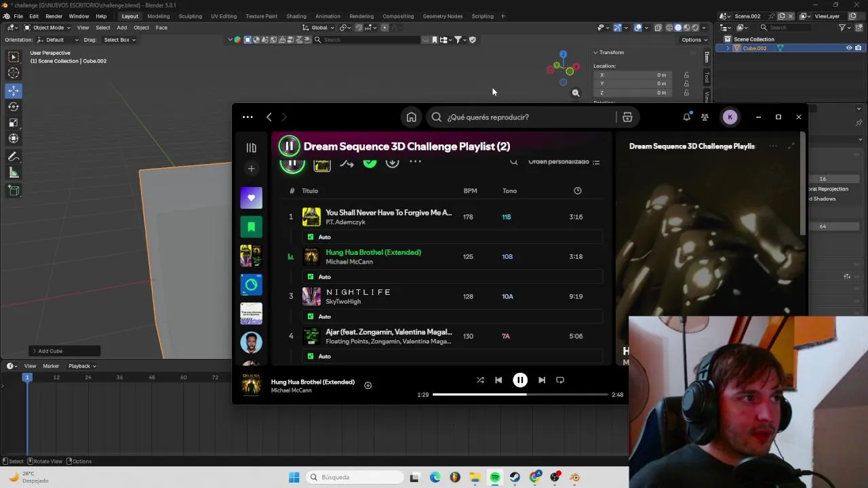The width and height of the screenshot is (868, 488).
Task: Go back with Spotify left arrow
Action: (x=269, y=117)
